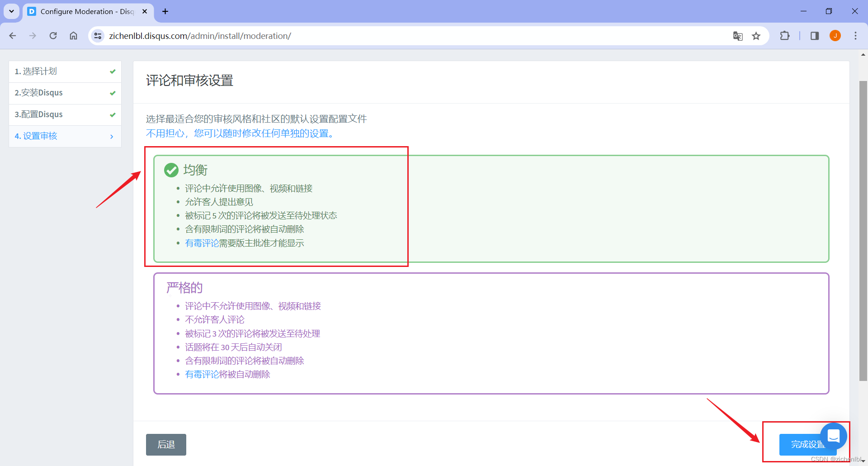Viewport: 868px width, 466px height.
Task: Click text 允许客人提出意见
Action: [219, 202]
